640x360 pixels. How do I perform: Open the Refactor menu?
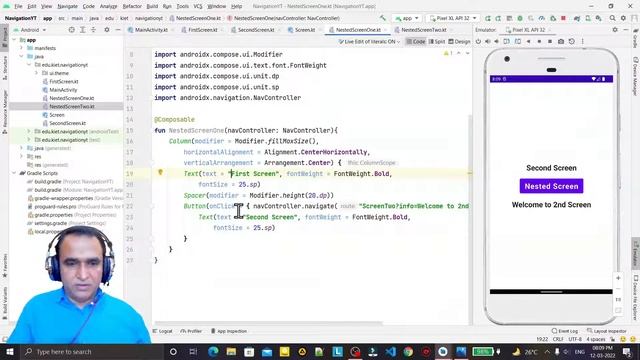point(132,6)
